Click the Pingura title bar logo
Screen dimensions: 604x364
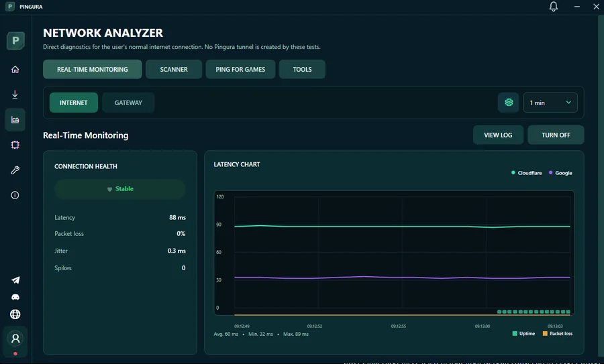(x=10, y=7)
